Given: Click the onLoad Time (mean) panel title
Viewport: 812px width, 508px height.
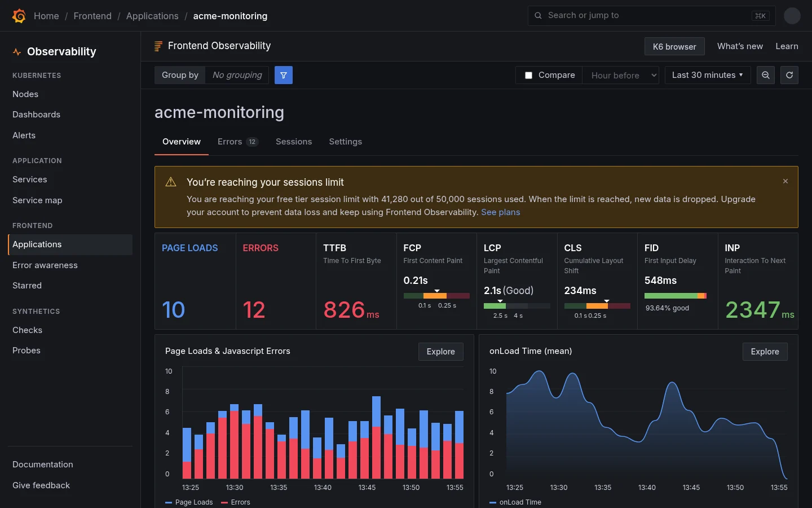Looking at the screenshot, I should click(531, 351).
